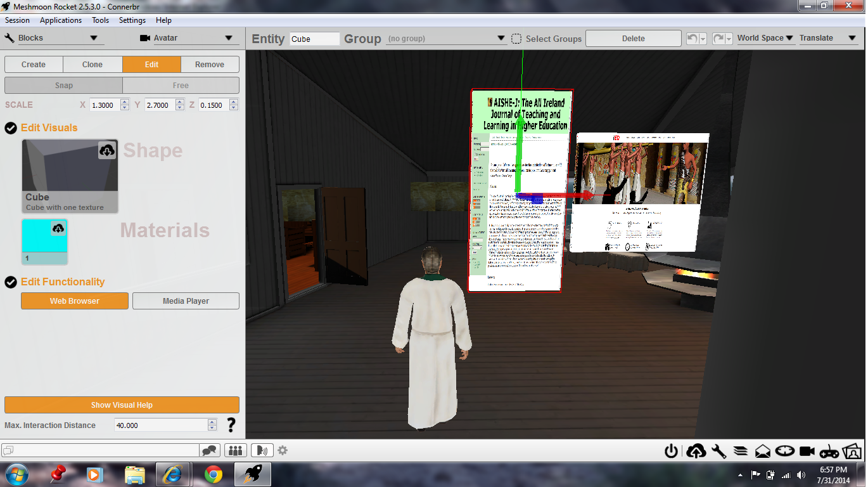
Task: Switch to the Create tab
Action: [34, 64]
